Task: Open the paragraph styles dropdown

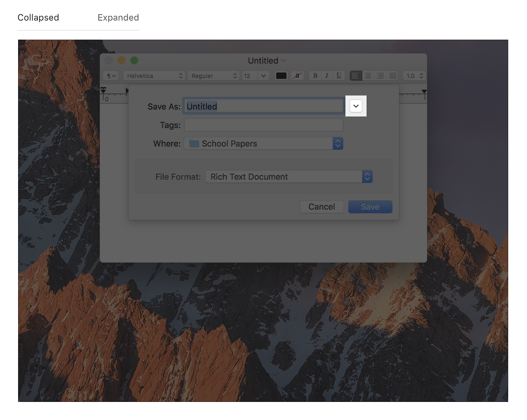Action: 111,76
